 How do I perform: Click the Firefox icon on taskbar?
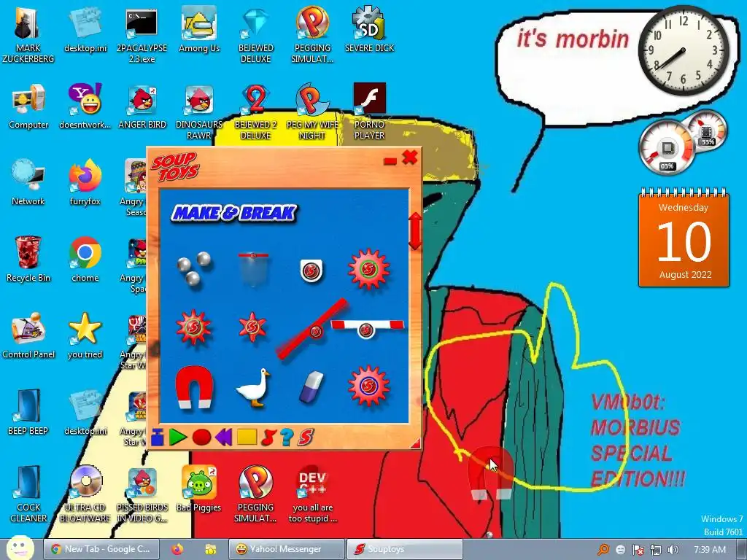[177, 549]
